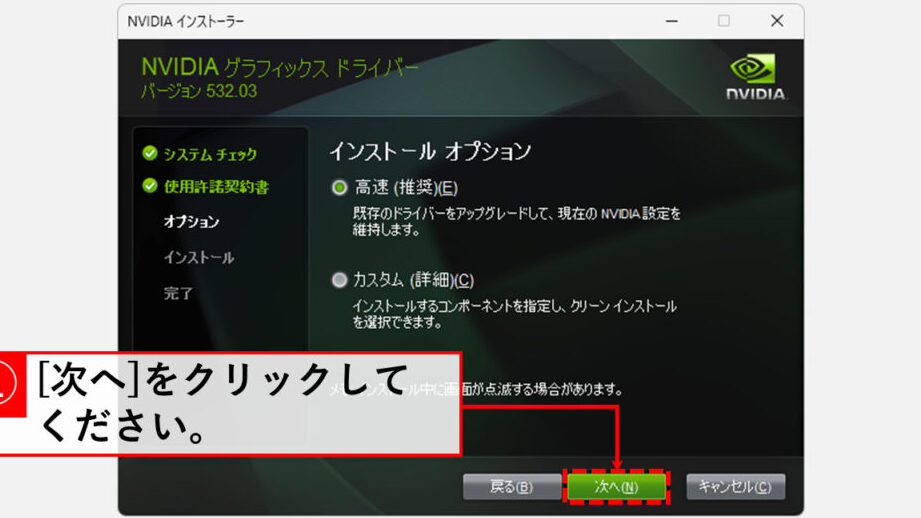
Task: Click the キャンセル(C) button
Action: [735, 486]
